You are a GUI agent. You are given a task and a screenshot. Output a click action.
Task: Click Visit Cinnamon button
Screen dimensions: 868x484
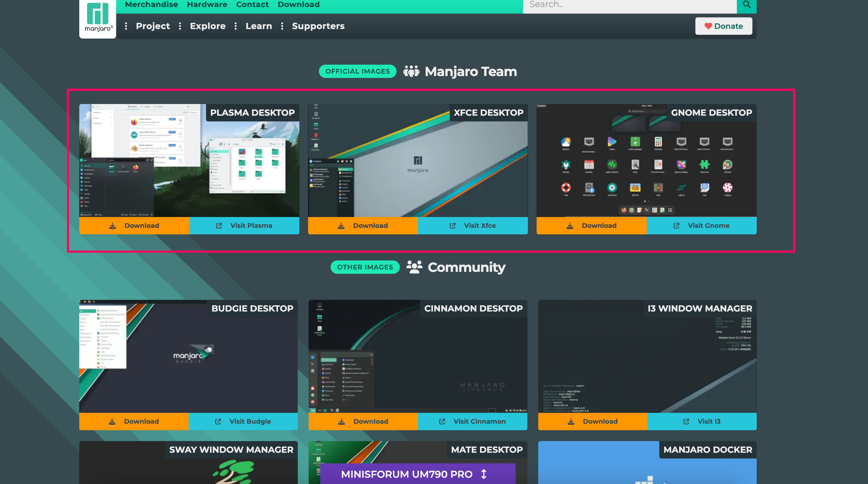point(473,421)
